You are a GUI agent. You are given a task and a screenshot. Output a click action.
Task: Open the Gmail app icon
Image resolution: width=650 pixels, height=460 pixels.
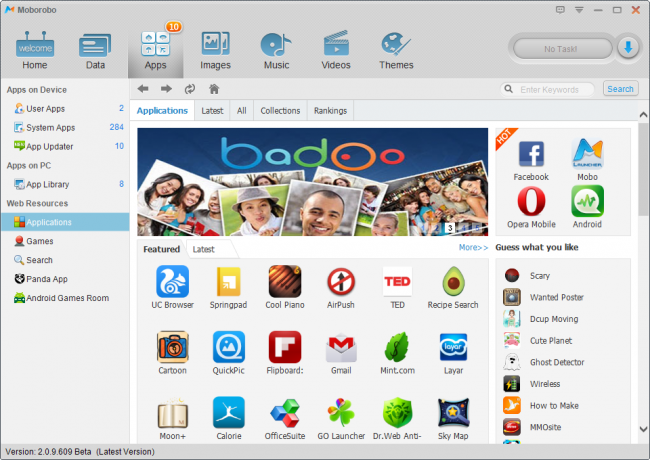click(341, 348)
